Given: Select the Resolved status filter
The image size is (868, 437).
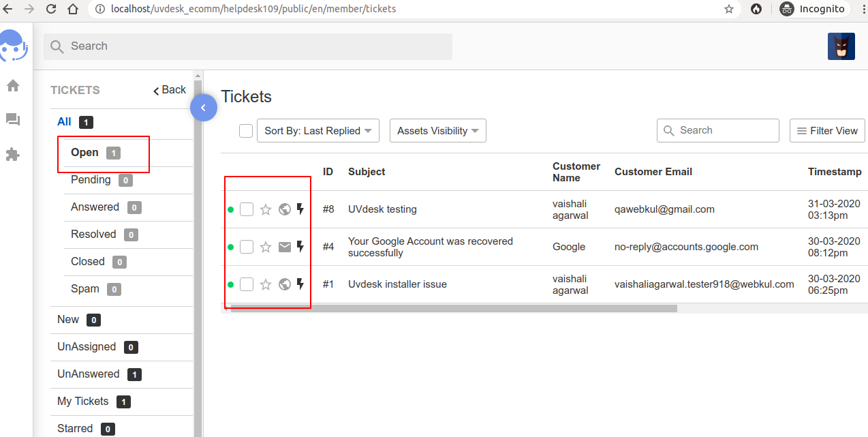Looking at the screenshot, I should [x=104, y=235].
